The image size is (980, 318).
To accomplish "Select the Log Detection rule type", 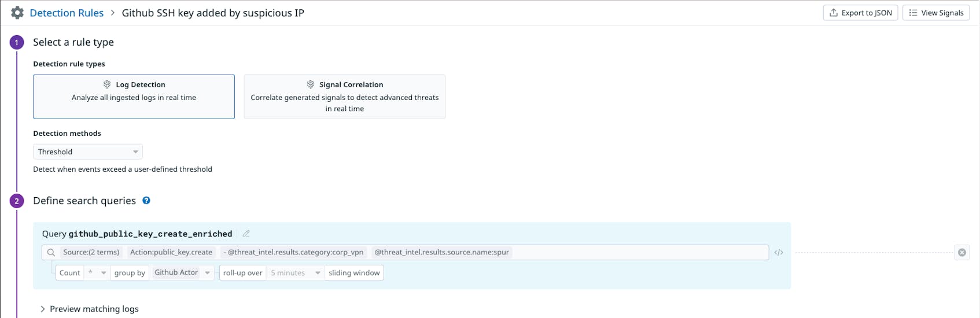I will pyautogui.click(x=134, y=97).
